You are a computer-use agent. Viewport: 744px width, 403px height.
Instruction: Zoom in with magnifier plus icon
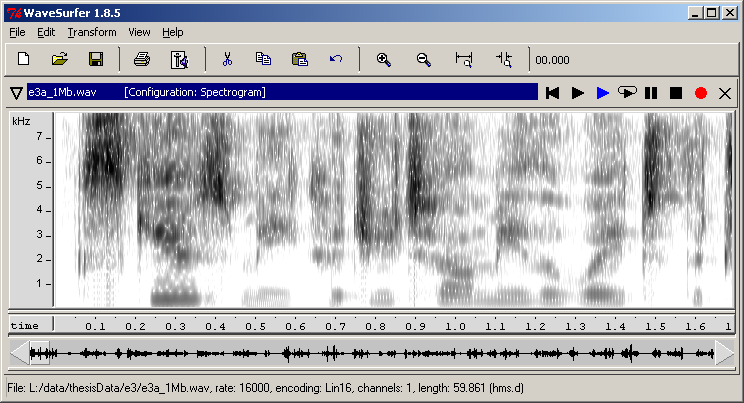(x=383, y=59)
